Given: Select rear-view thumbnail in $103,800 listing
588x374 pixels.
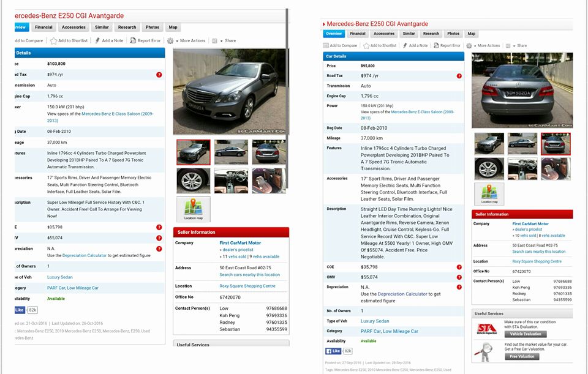Looking at the screenshot, I should [x=269, y=152].
